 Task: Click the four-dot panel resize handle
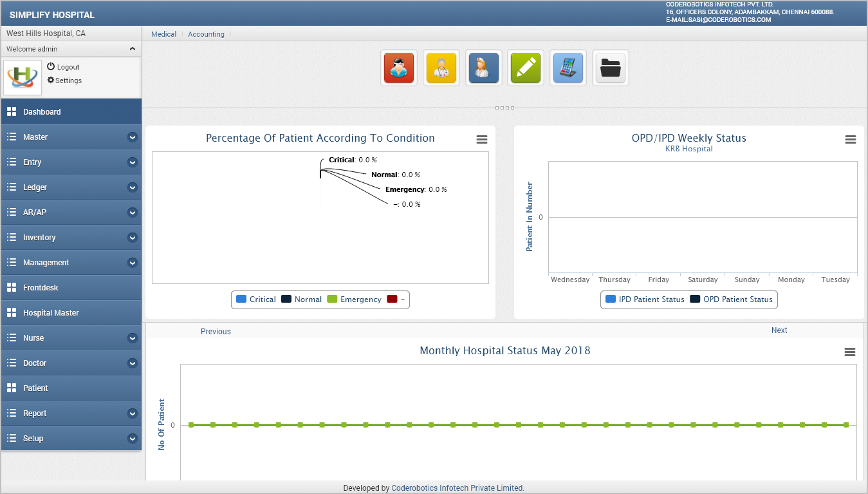coord(504,108)
